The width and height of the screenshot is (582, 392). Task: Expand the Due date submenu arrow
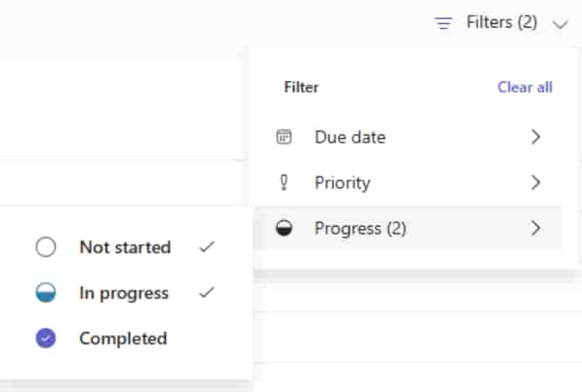pyautogui.click(x=536, y=137)
